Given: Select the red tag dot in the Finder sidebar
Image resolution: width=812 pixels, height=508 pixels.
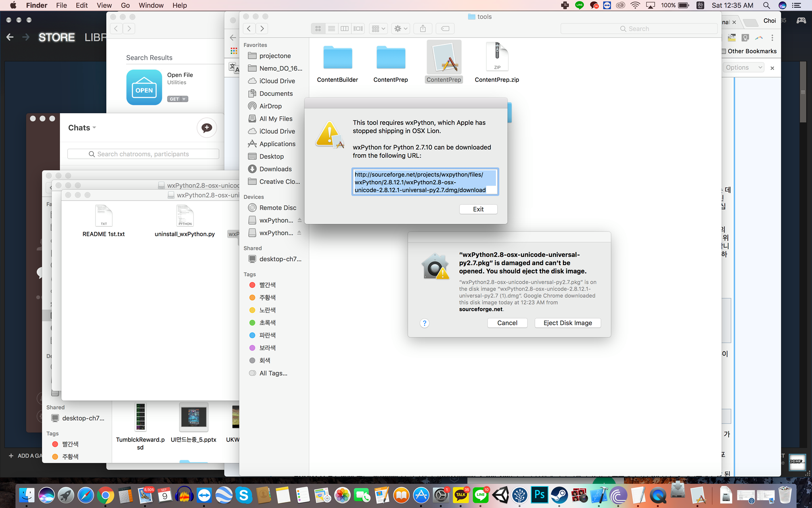Looking at the screenshot, I should pos(252,285).
